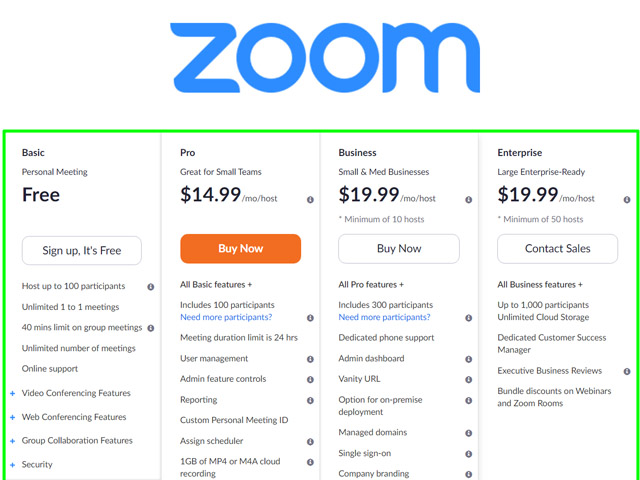Click info icon next to Vanity URL

click(469, 379)
